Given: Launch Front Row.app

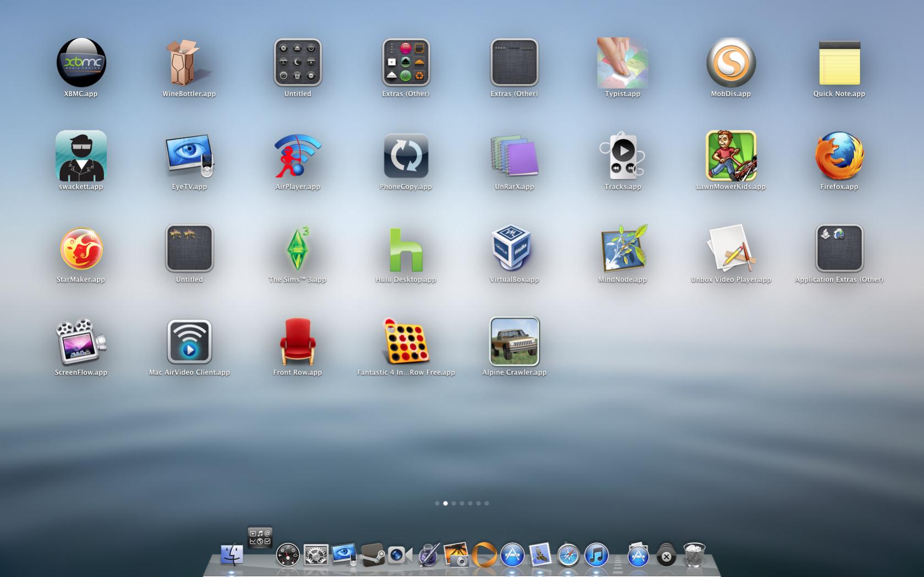Looking at the screenshot, I should click(297, 342).
